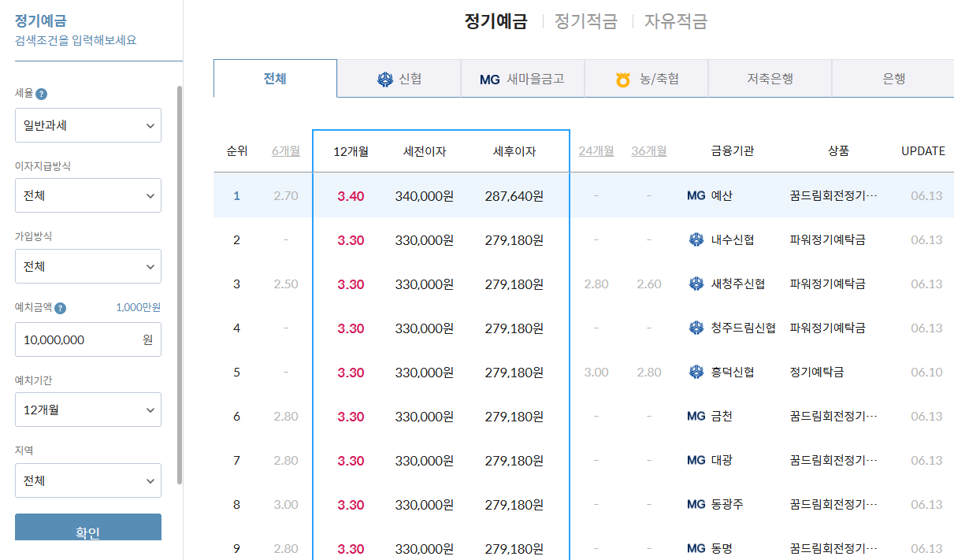954x560 pixels.
Task: Click MG logo beside 금천
Action: tap(696, 416)
